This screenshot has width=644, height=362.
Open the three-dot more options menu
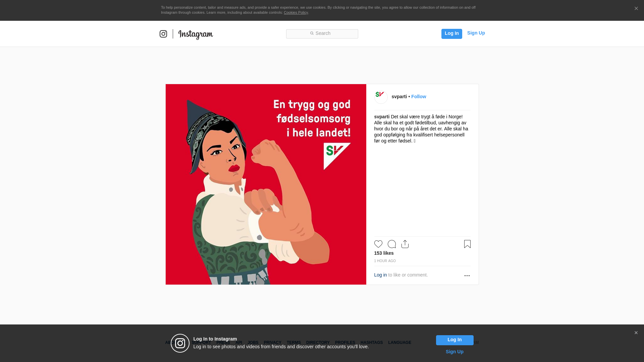tap(467, 276)
